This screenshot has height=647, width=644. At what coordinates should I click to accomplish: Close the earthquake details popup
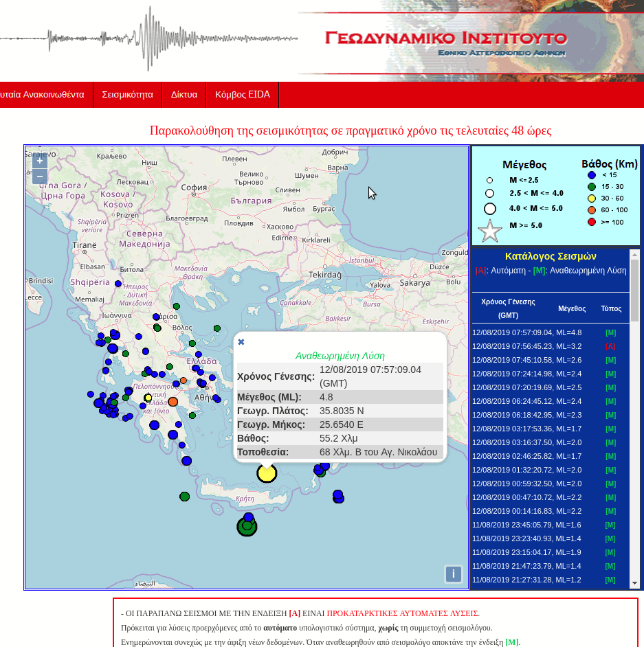pyautogui.click(x=241, y=342)
